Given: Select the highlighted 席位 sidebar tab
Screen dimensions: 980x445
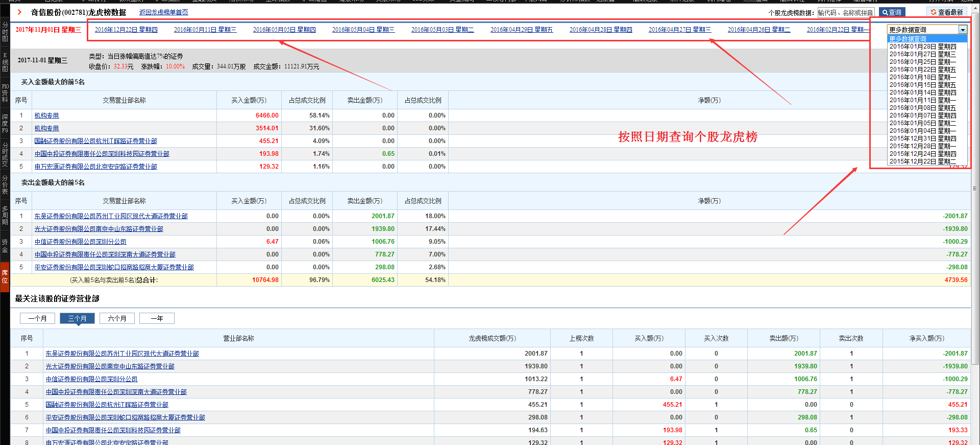Looking at the screenshot, I should (5, 276).
